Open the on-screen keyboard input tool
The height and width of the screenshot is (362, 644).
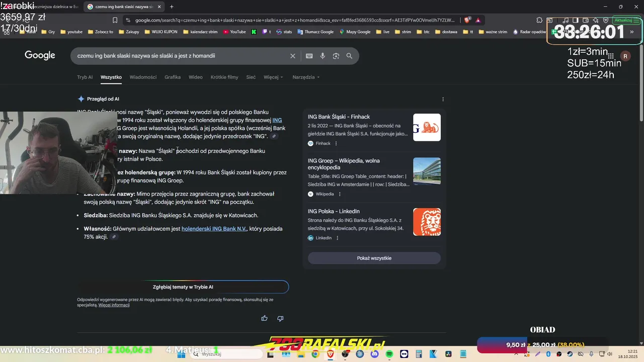[x=309, y=56]
